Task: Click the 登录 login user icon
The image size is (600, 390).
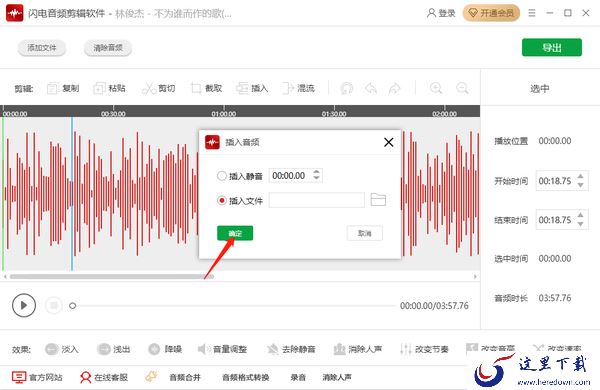Action: 431,13
